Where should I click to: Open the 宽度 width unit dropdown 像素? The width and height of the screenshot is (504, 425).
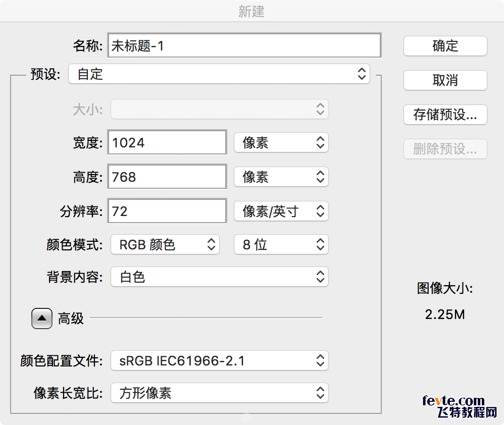(281, 142)
